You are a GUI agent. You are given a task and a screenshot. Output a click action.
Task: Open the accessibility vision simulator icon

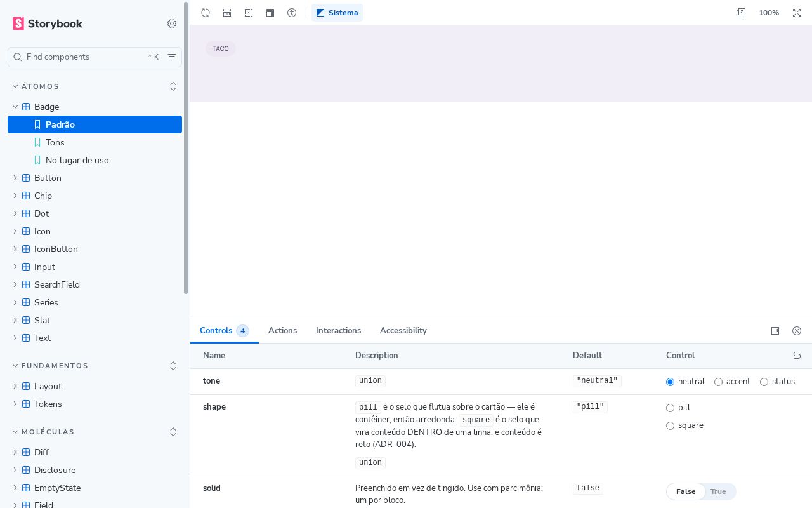coord(292,13)
